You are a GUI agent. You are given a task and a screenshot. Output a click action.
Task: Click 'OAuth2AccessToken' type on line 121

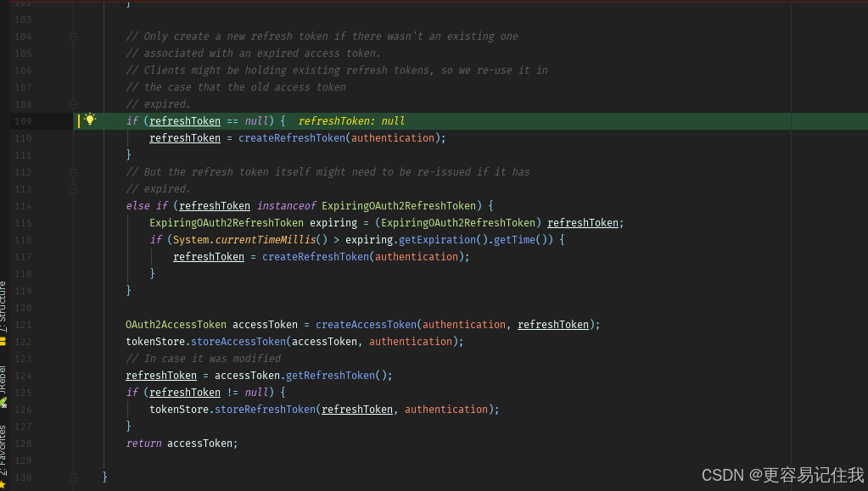[176, 325]
